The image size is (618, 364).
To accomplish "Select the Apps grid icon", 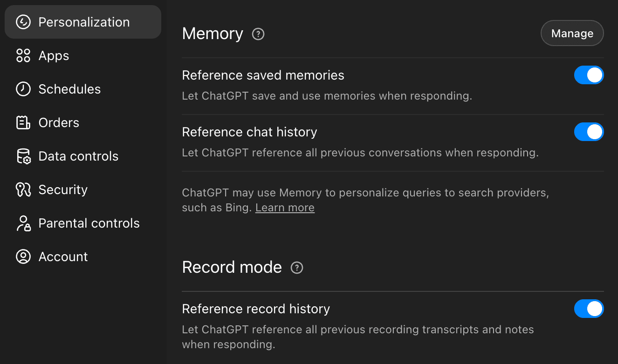I will pos(23,55).
